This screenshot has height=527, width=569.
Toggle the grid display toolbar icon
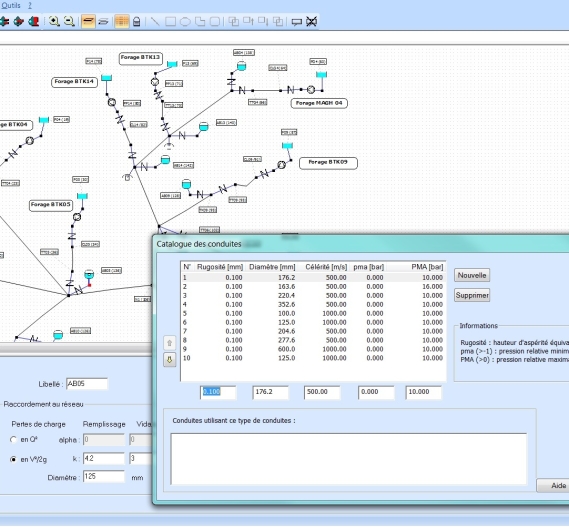click(x=122, y=21)
